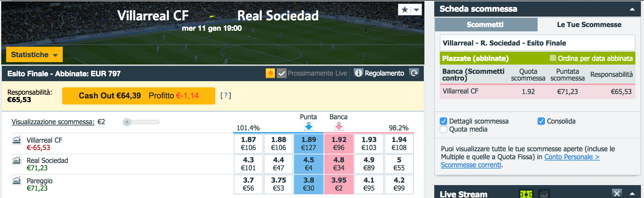Click the refresh icon next to Regolamento
This screenshot has height=198, width=644.
[414, 73]
